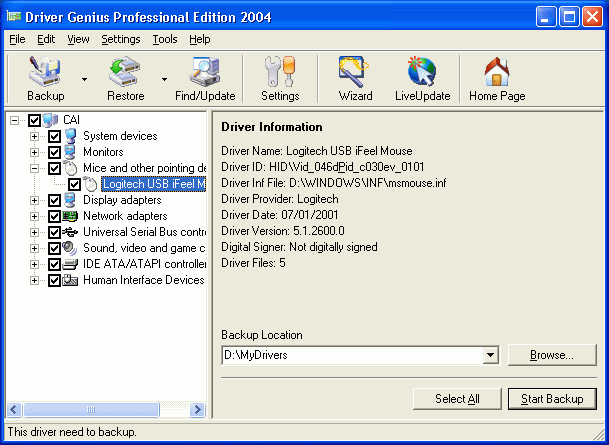This screenshot has height=445, width=609.
Task: Click the tree scroll right arrow
Action: click(197, 409)
